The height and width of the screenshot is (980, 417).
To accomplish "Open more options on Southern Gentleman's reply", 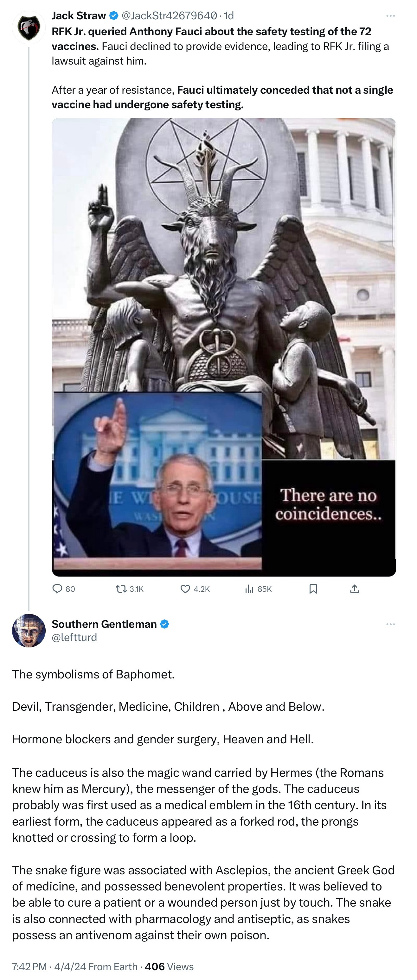I will click(x=390, y=624).
